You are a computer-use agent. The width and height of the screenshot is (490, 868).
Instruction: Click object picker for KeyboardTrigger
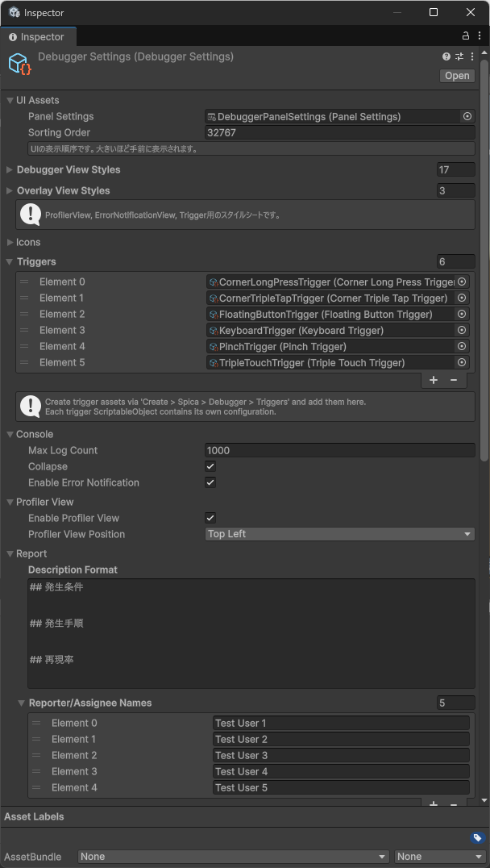[462, 330]
